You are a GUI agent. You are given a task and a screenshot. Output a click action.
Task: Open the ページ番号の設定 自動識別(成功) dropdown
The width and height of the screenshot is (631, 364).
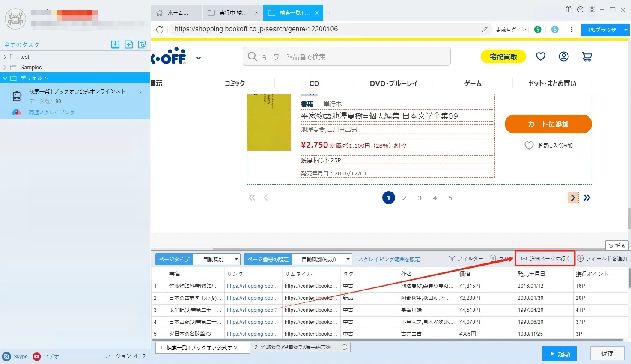point(322,259)
